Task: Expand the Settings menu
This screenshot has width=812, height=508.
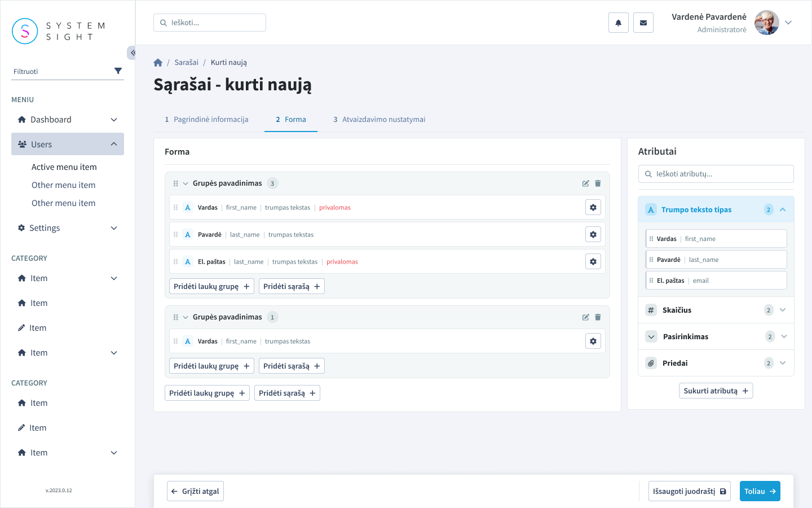Action: [x=114, y=228]
